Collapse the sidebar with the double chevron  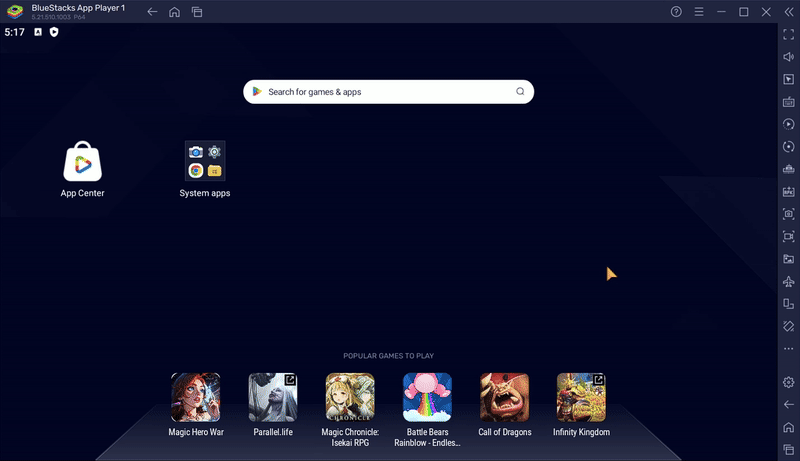point(789,12)
